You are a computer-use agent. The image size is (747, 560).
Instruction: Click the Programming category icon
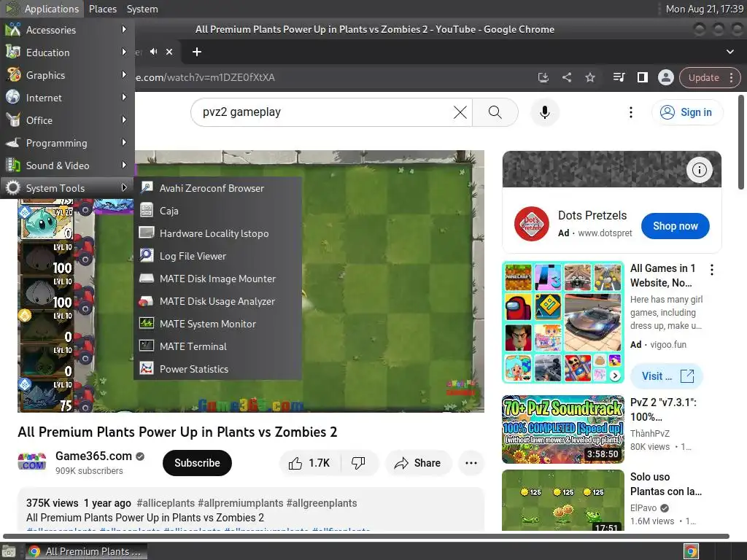pos(13,142)
